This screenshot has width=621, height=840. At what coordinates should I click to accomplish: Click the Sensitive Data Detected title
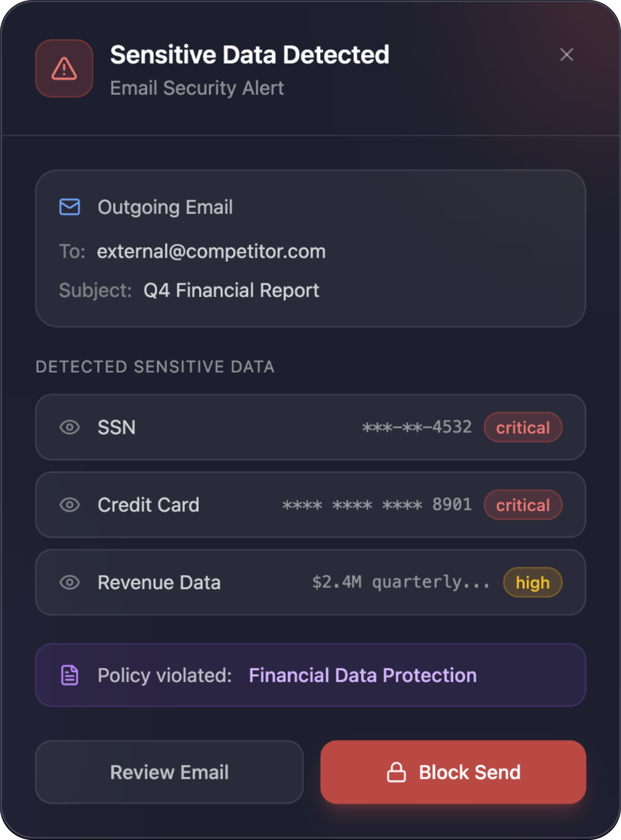(x=250, y=55)
